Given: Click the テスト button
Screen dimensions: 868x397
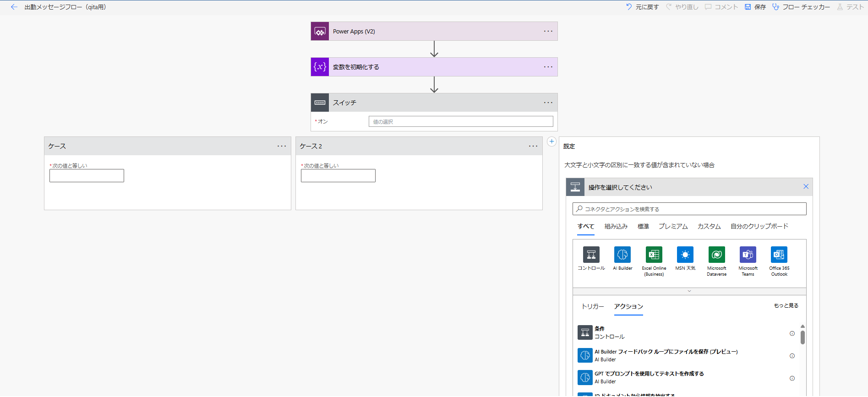Looking at the screenshot, I should point(850,7).
